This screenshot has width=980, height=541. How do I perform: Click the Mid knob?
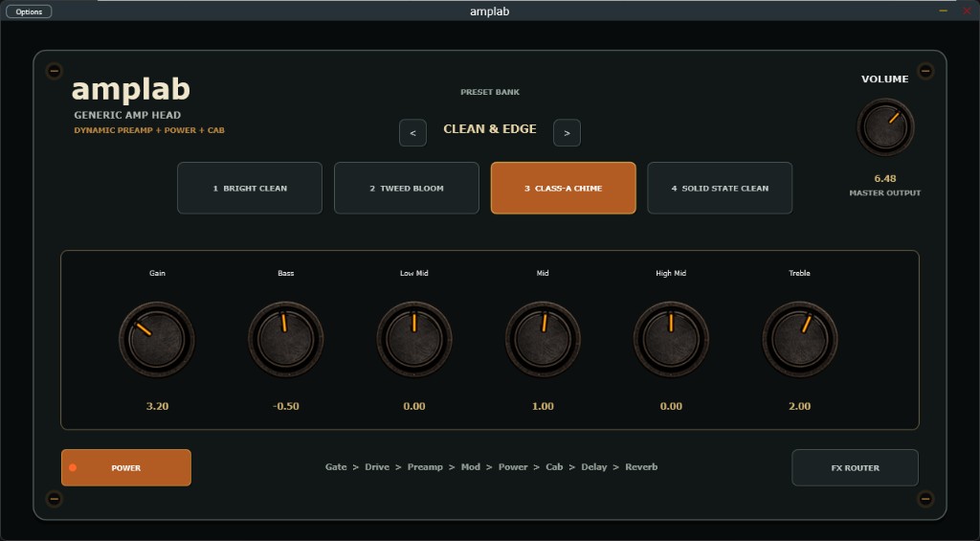pyautogui.click(x=543, y=340)
